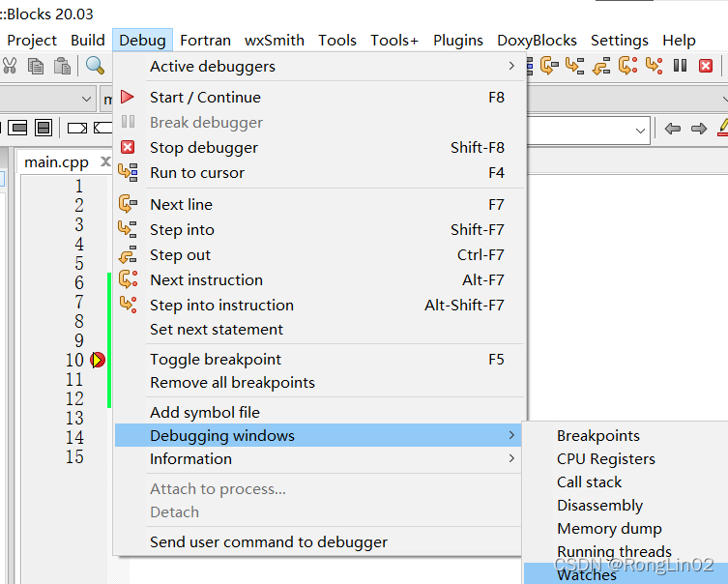Open the Tools+ menu
Screen dimensions: 728x584
point(394,41)
